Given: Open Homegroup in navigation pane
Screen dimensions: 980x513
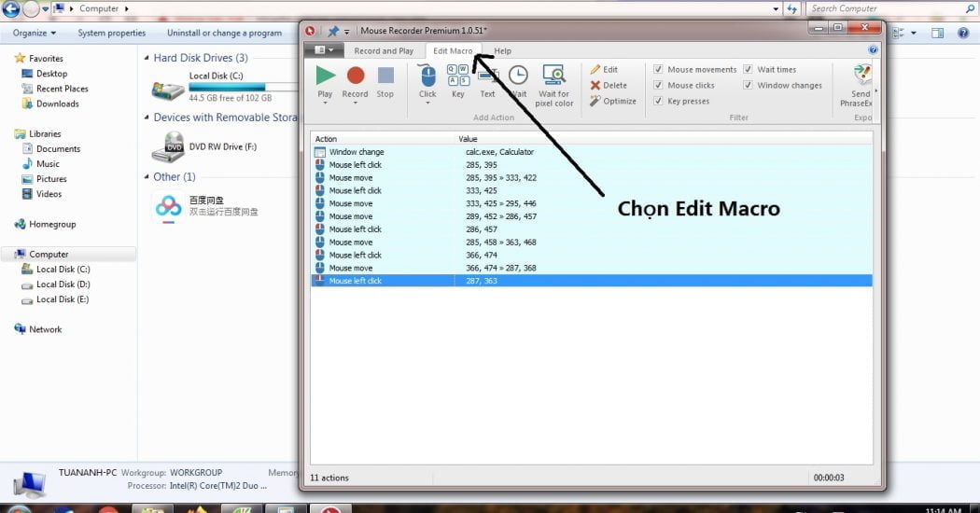Looking at the screenshot, I should [52, 224].
